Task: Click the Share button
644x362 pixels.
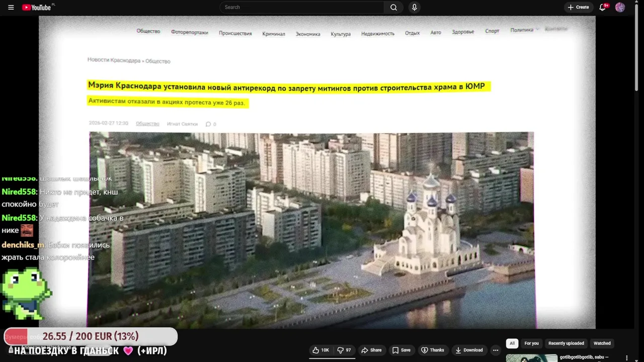Action: coord(372,350)
